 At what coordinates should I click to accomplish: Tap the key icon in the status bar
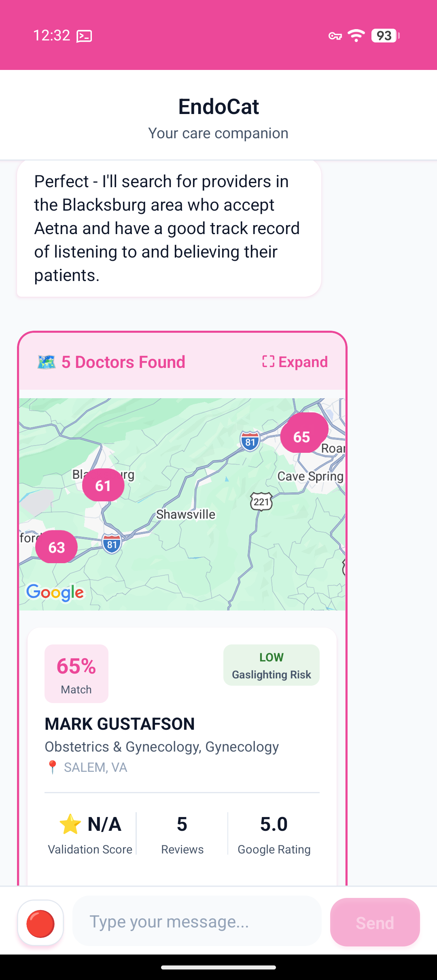coord(335,36)
